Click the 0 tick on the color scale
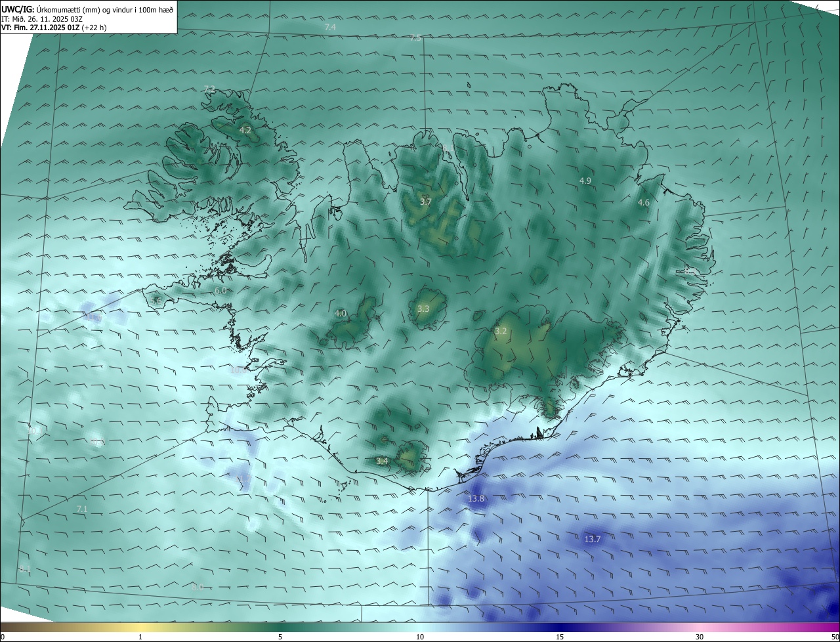 pos(3,637)
